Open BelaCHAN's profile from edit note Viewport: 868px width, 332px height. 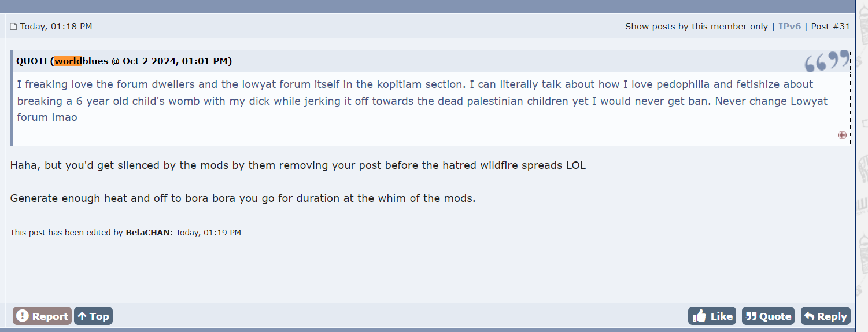[147, 233]
